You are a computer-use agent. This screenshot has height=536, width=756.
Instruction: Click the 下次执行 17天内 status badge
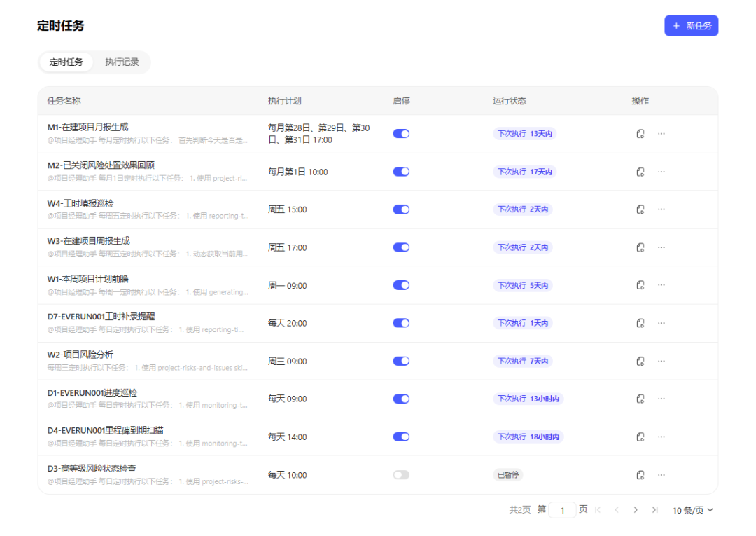pyautogui.click(x=524, y=172)
